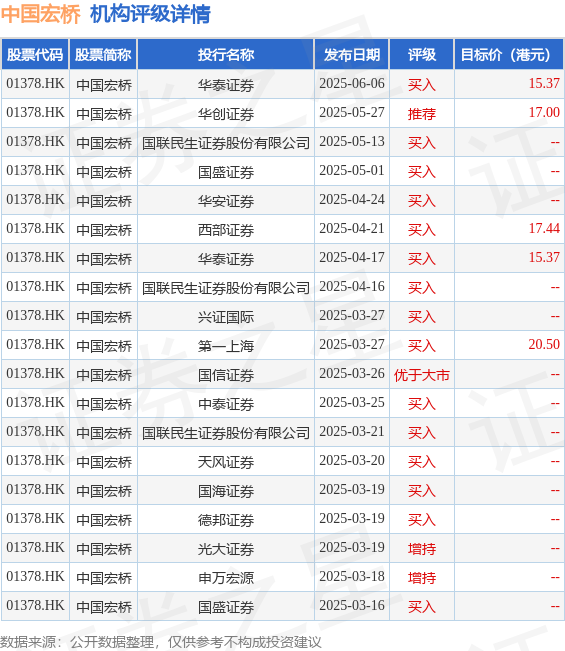Click the 中国宏桥 title text
565x651 pixels.
click(40, 14)
